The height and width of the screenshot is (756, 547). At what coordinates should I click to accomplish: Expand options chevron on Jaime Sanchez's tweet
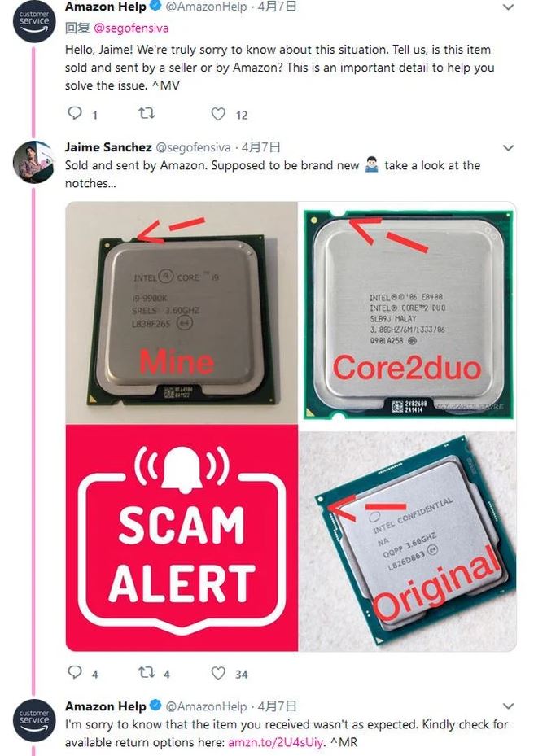pos(509,148)
